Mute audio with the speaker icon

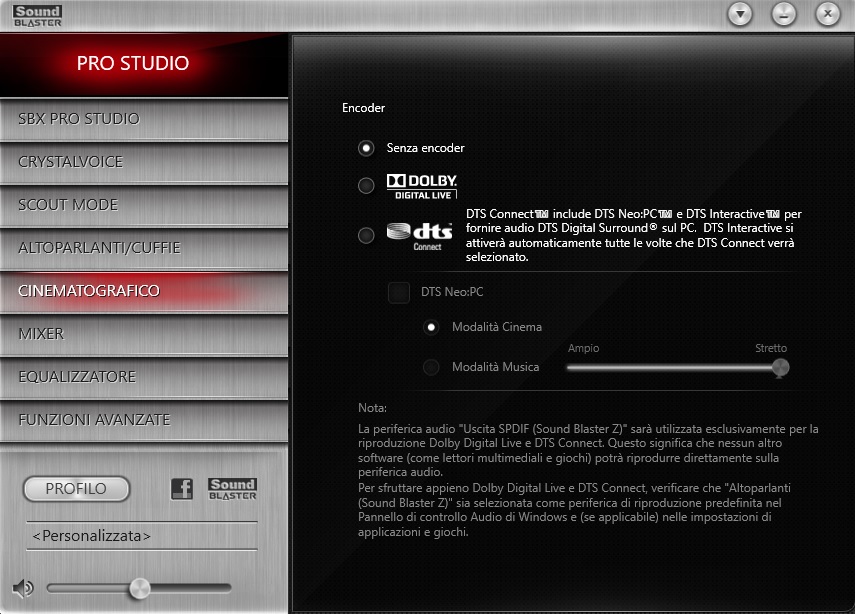click(x=23, y=588)
